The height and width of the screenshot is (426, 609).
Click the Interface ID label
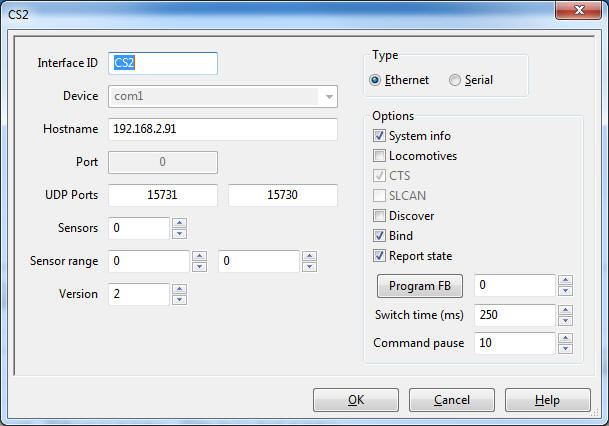(x=68, y=63)
